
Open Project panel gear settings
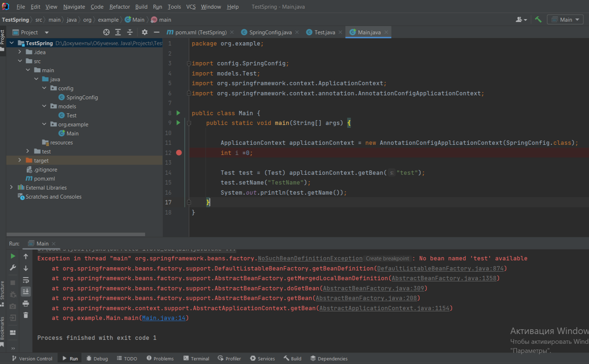[145, 32]
